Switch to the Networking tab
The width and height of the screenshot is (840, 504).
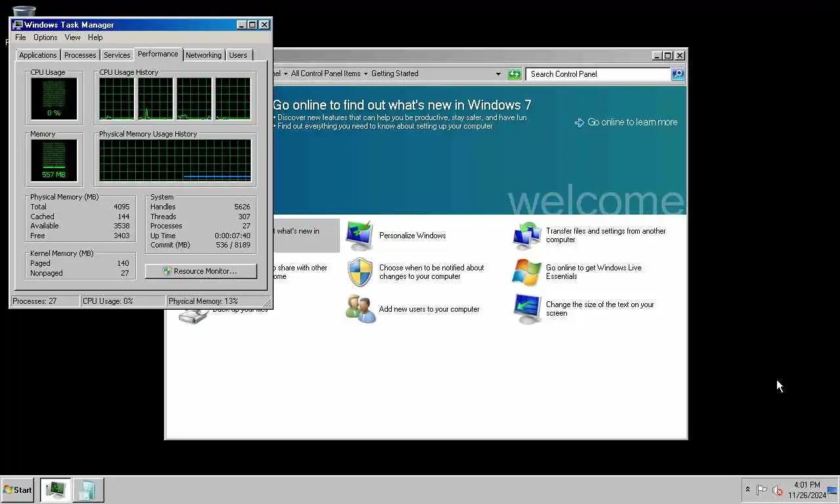(x=203, y=55)
